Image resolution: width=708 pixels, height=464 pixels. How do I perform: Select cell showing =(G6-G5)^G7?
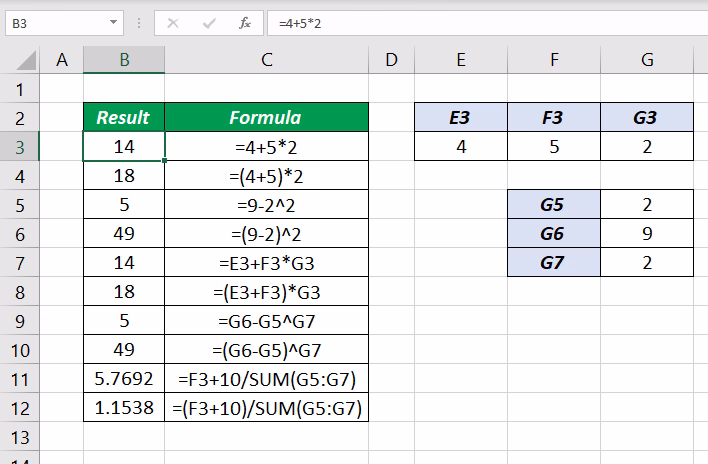click(266, 349)
